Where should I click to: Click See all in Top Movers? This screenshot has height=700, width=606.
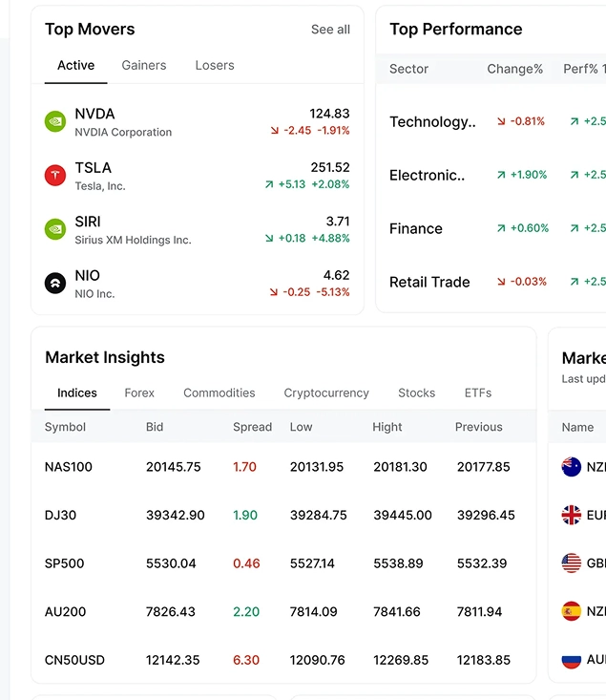coord(330,30)
